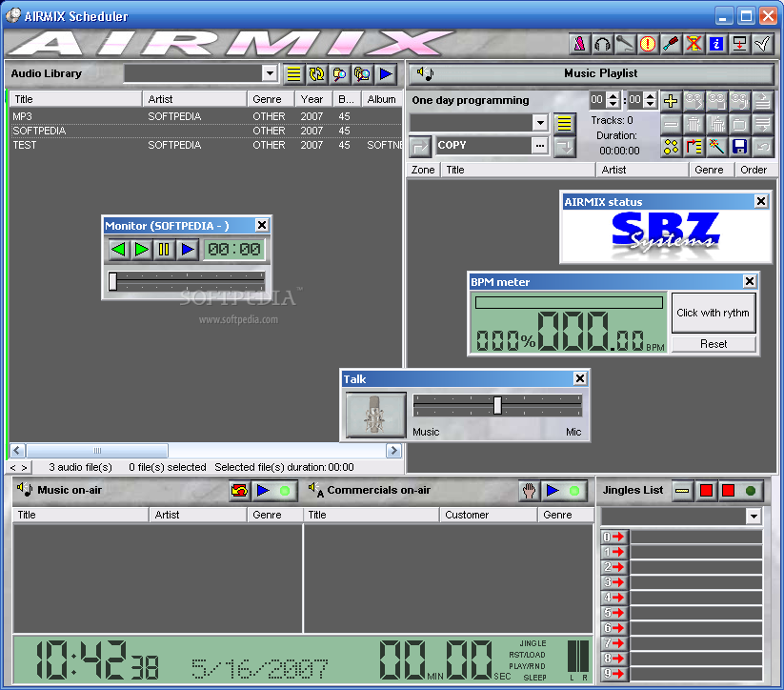Image resolution: width=784 pixels, height=690 pixels.
Task: Play selected Audio Library file
Action: 386,74
